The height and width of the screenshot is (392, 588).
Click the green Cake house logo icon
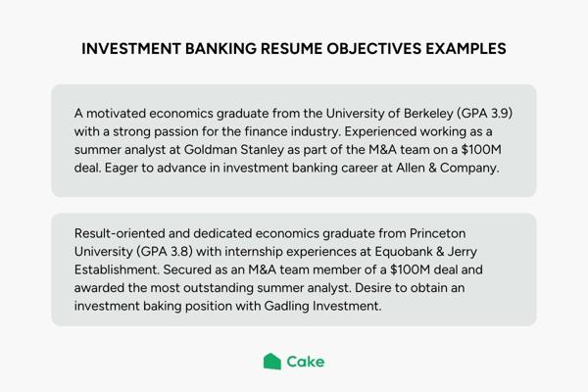(272, 362)
